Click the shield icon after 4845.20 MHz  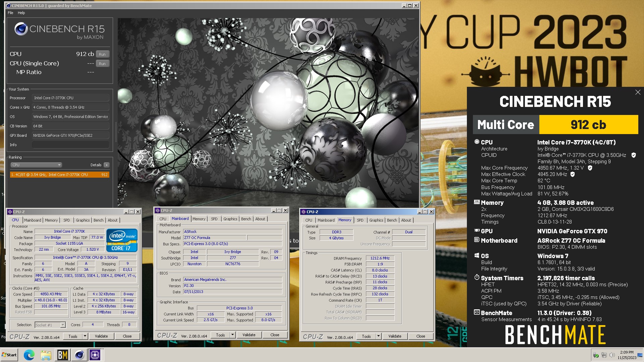[x=573, y=174]
